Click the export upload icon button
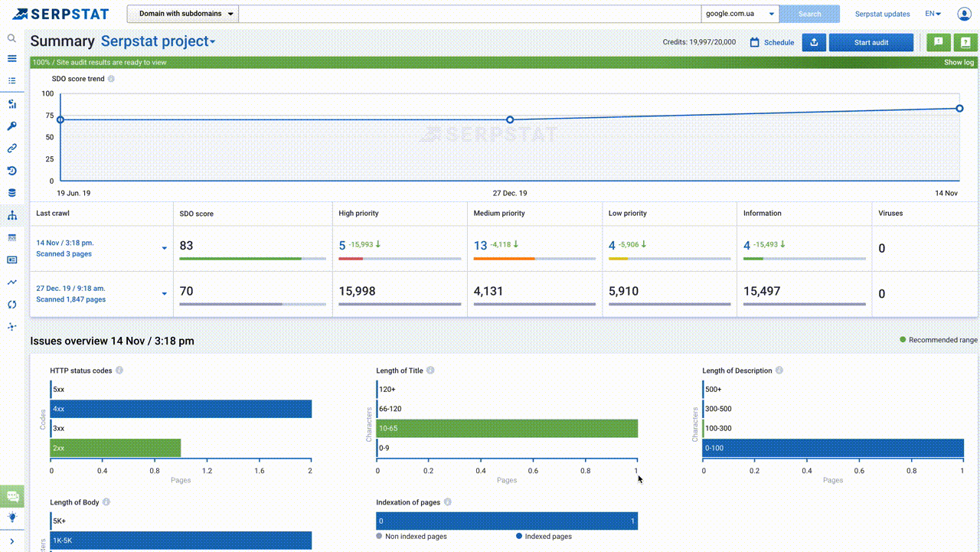The image size is (980, 552). 814,43
